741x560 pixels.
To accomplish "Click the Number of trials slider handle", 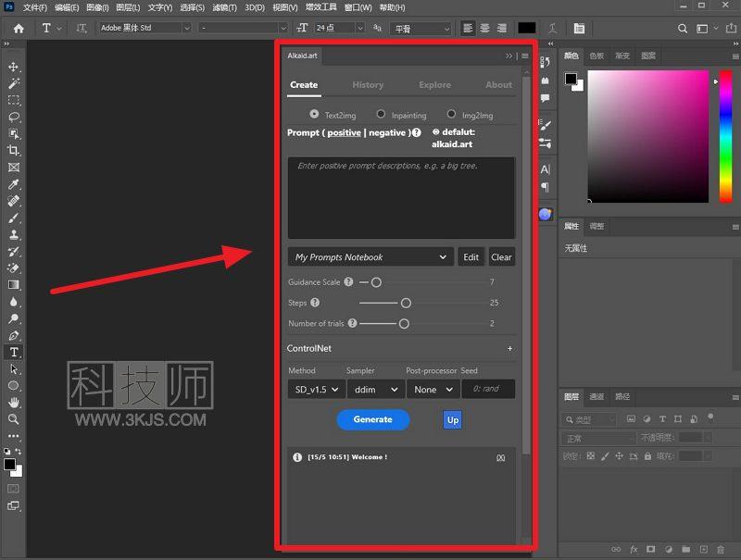I will point(404,324).
